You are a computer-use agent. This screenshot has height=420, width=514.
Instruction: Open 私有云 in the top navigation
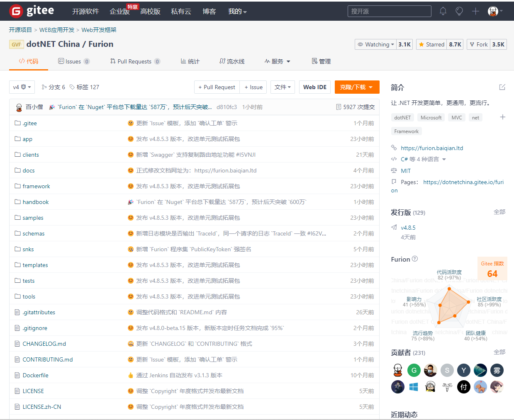(x=181, y=12)
